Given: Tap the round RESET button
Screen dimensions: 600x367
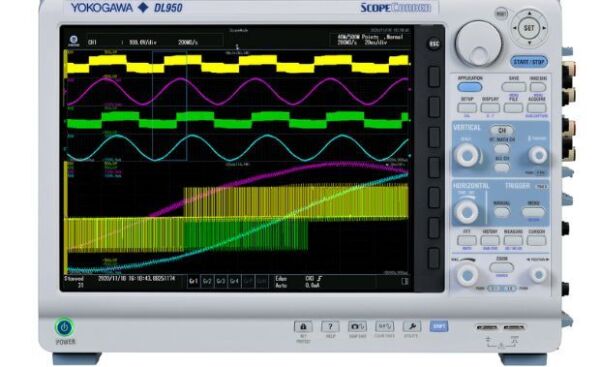Looking at the screenshot, I should pyautogui.click(x=501, y=14).
